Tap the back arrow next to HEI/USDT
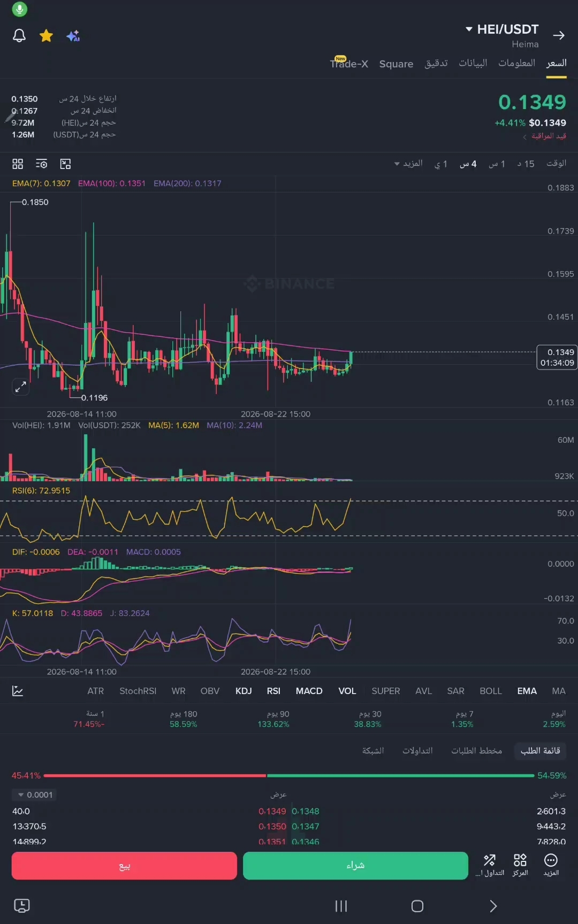 pos(559,35)
